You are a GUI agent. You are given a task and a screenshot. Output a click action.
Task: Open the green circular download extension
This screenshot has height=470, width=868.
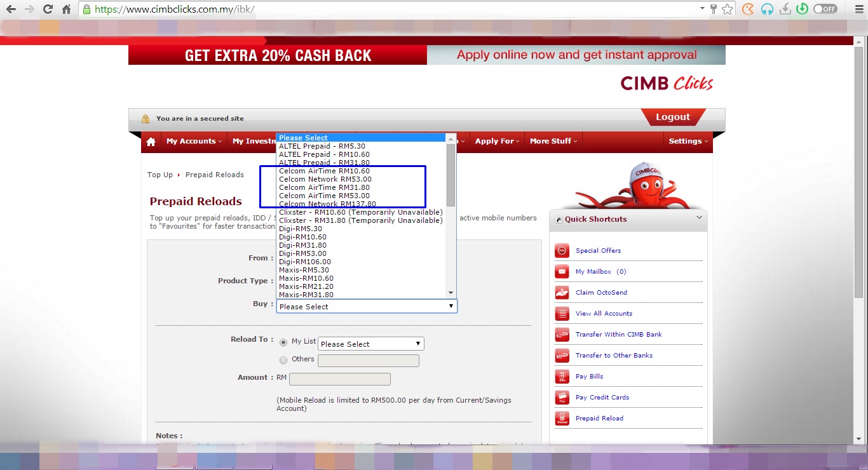[x=802, y=9]
